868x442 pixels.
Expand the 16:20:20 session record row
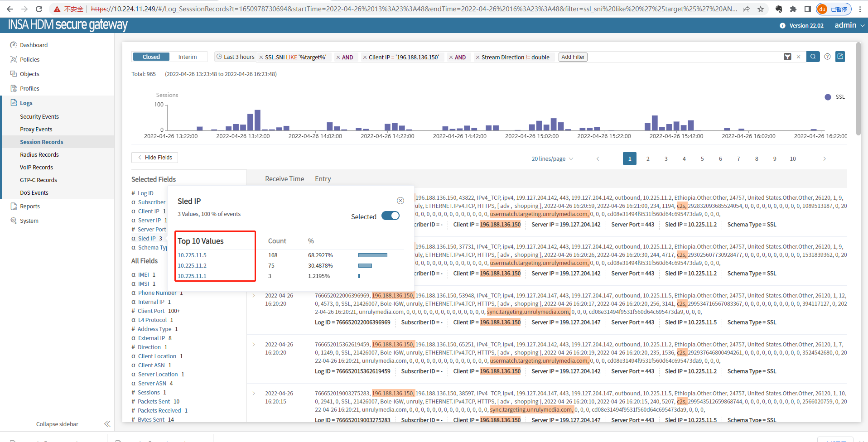tap(254, 296)
